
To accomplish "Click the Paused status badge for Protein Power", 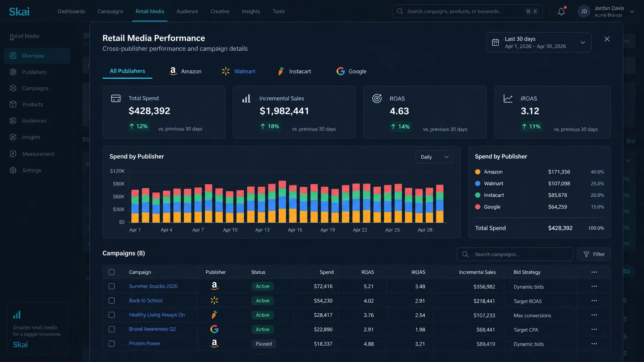I will click(x=264, y=344).
